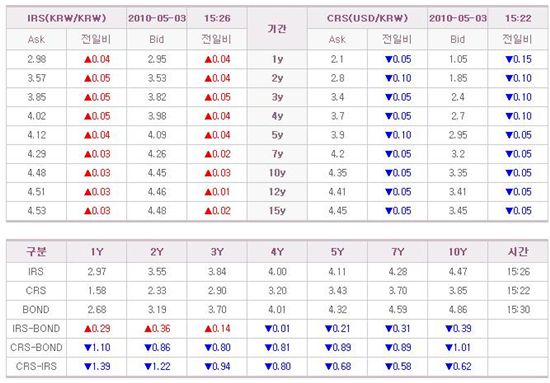Click the IRS 1Y value 2.97
This screenshot has height=383, width=550.
point(97,272)
